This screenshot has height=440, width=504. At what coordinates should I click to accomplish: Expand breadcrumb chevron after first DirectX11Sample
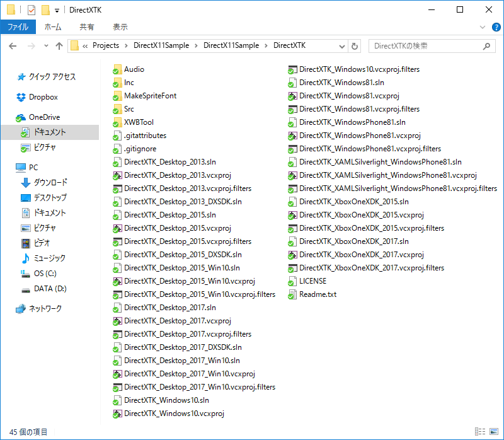click(196, 45)
